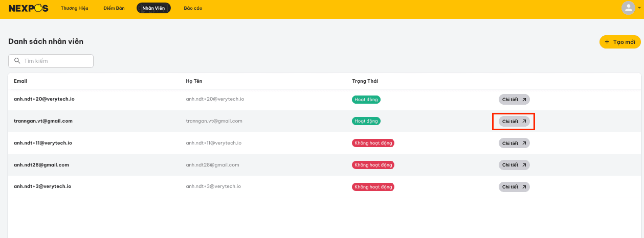Click the Họ Tên column header
This screenshot has width=644, height=238.
pos(194,81)
